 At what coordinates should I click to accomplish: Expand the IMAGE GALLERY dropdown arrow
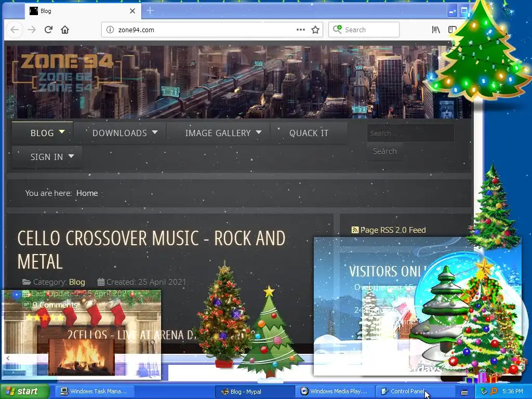coord(259,132)
